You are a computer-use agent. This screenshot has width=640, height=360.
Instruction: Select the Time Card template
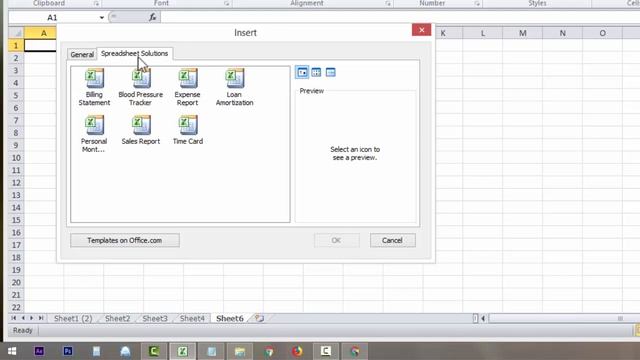[188, 130]
